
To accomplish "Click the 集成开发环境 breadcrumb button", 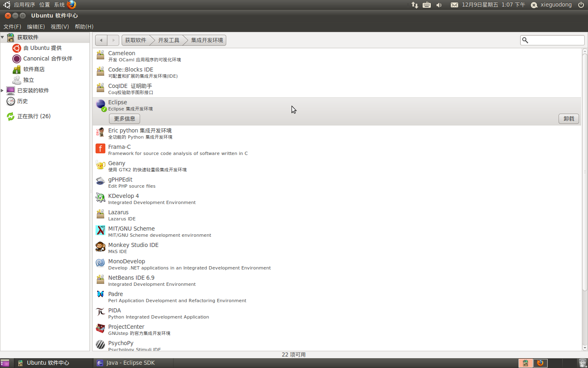I will coord(207,40).
